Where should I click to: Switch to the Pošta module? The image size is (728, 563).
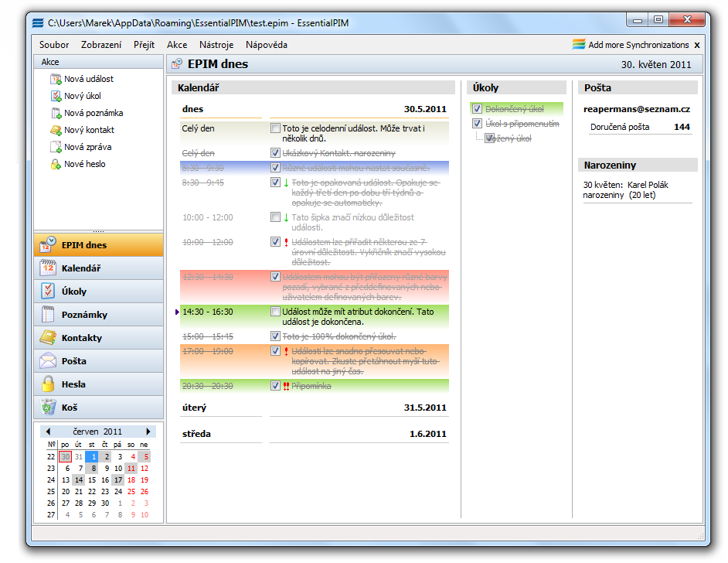98,361
